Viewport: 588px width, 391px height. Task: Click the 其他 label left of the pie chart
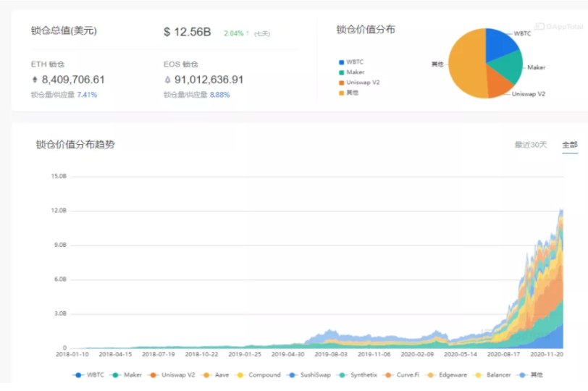point(437,64)
